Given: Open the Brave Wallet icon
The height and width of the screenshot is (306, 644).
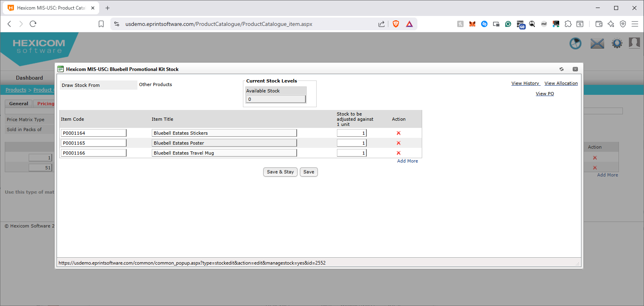Looking at the screenshot, I should point(599,24).
